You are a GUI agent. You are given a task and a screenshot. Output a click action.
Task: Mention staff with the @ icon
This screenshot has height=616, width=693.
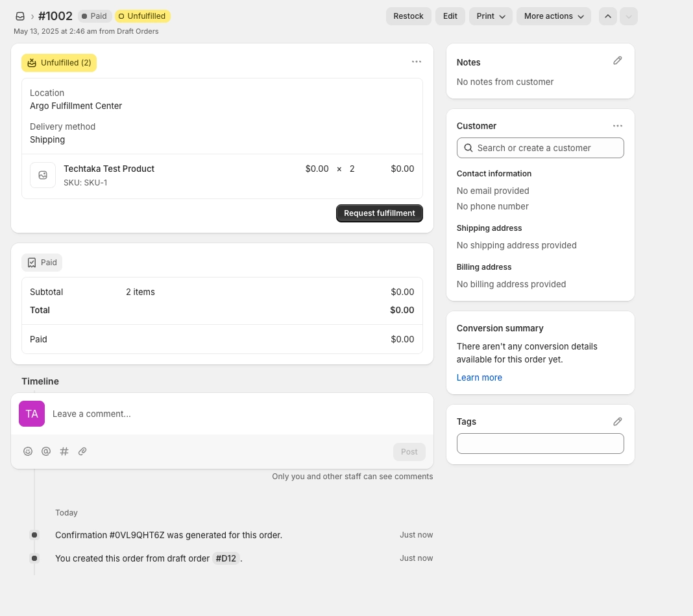coord(46,451)
